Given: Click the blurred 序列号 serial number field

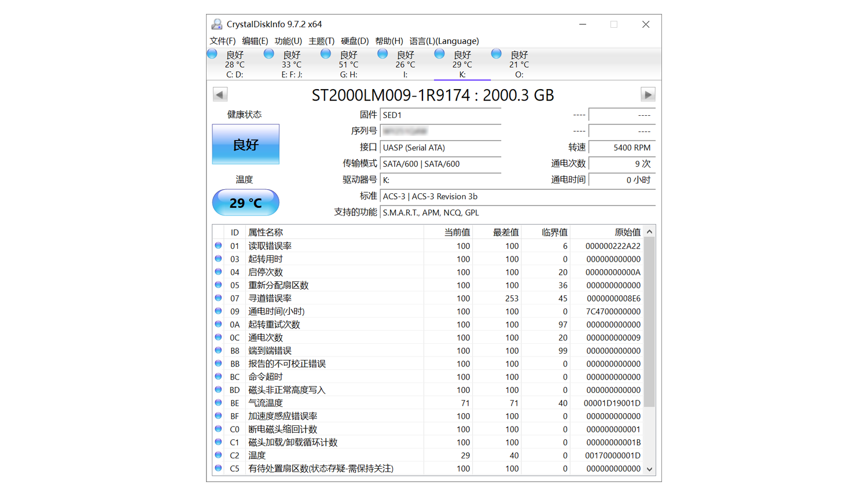Looking at the screenshot, I should (x=440, y=131).
